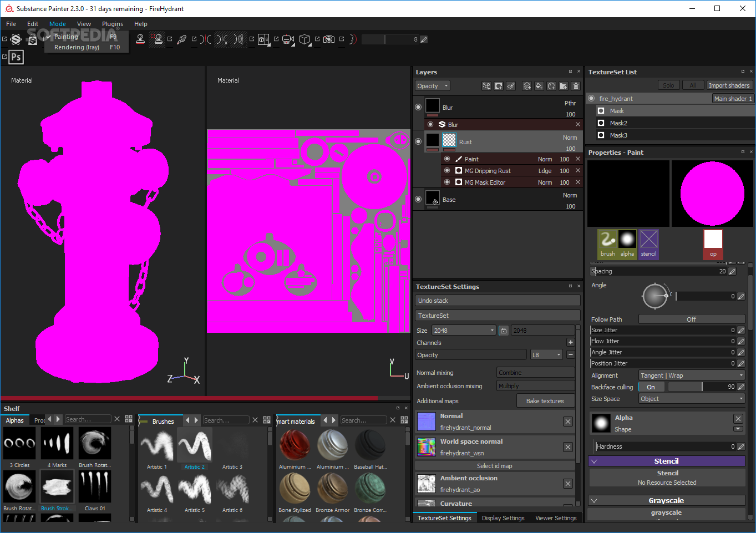Open the camera projection mode icon

[288, 39]
